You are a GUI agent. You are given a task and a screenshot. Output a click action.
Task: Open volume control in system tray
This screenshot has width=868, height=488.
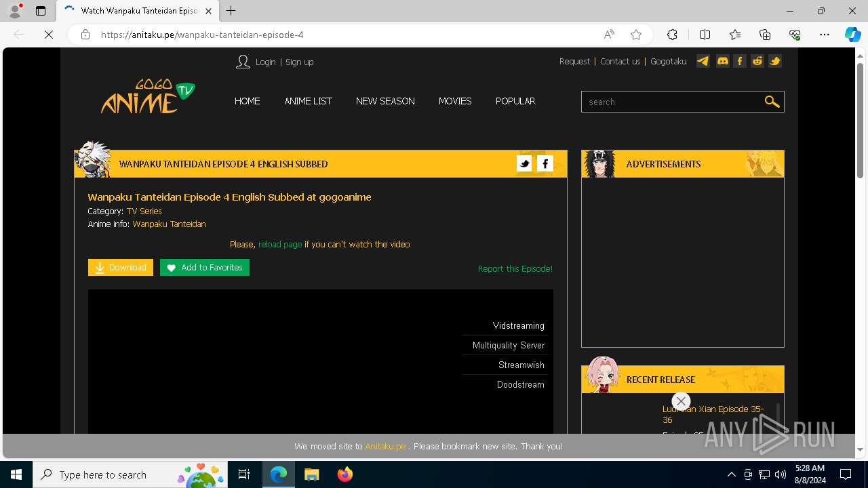tap(781, 474)
